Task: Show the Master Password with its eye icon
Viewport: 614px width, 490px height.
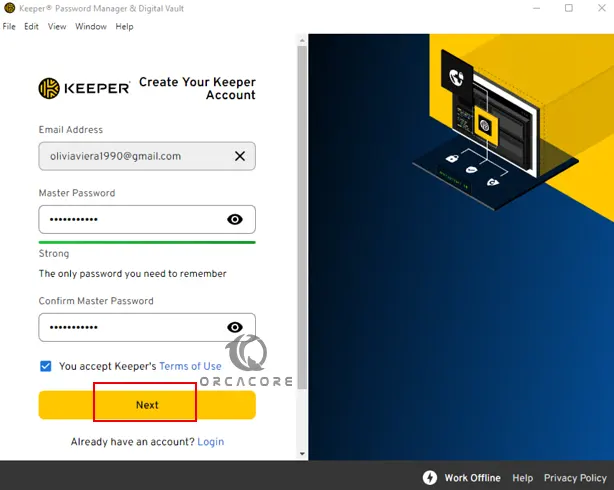Action: 235,219
